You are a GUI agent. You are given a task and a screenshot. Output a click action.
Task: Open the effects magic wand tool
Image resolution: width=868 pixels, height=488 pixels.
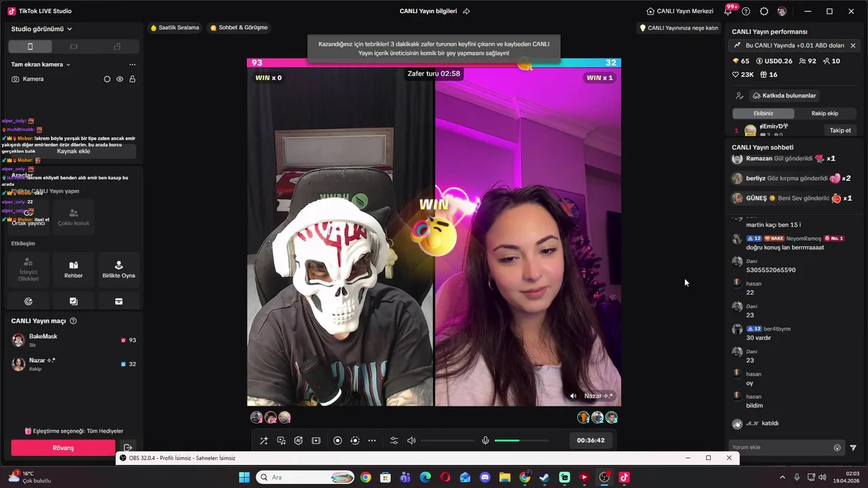coord(264,441)
